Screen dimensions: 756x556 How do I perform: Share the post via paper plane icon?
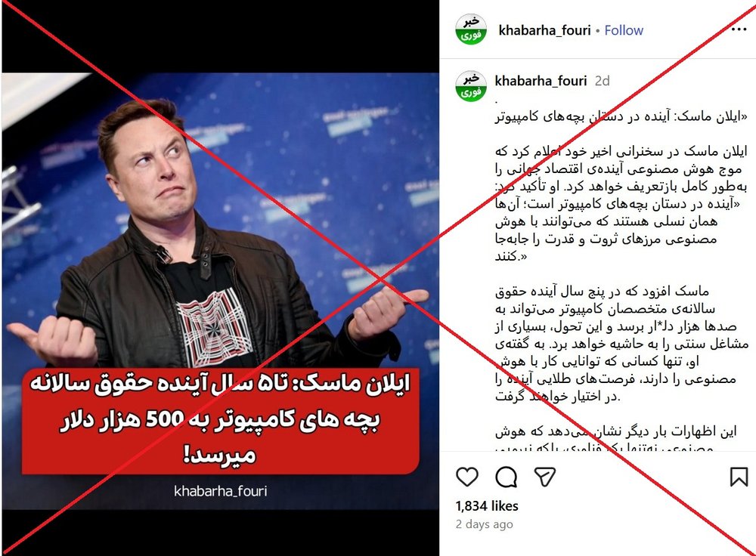pyautogui.click(x=545, y=477)
